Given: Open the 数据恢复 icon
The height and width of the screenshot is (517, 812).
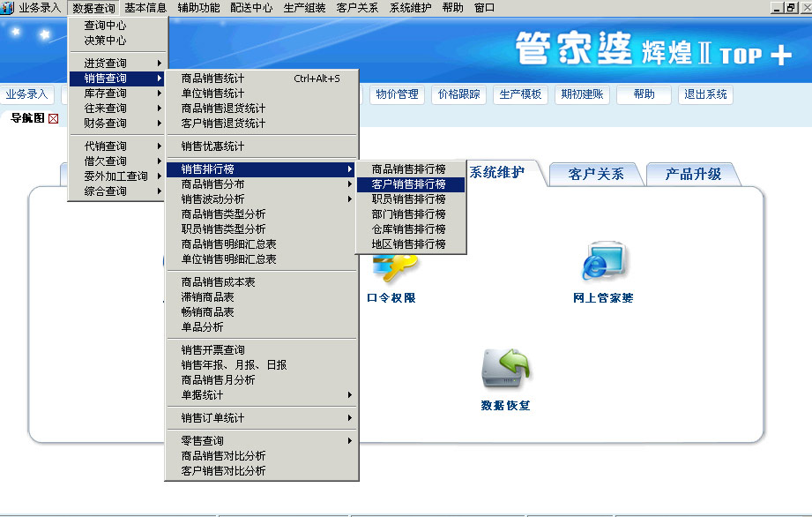Looking at the screenshot, I should [505, 369].
